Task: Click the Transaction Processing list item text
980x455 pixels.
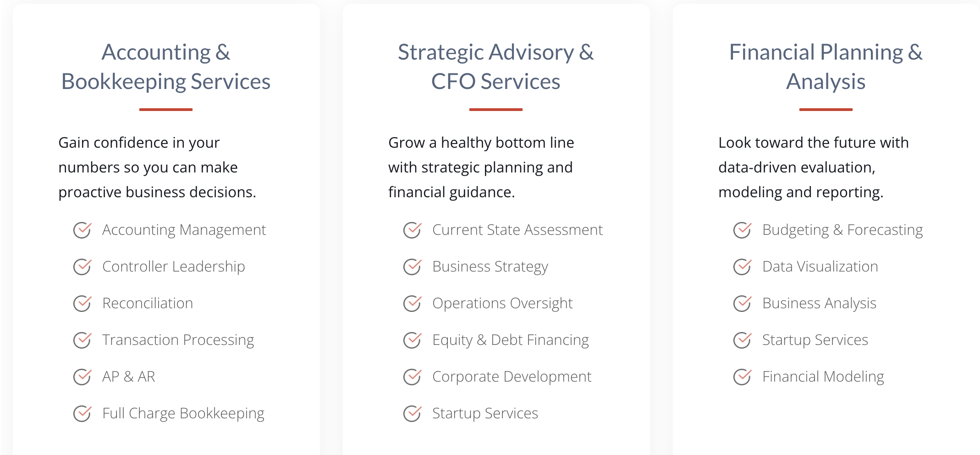Action: (x=178, y=340)
